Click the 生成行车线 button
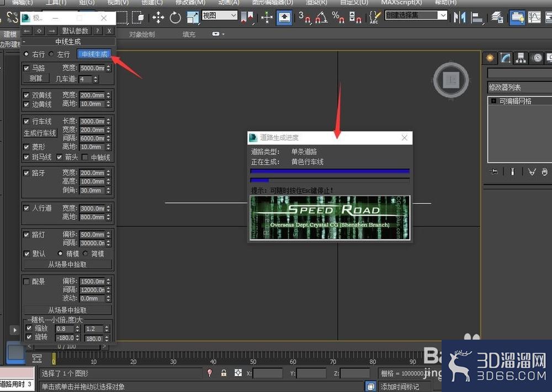Screen dimensions: 552x392 (40, 133)
